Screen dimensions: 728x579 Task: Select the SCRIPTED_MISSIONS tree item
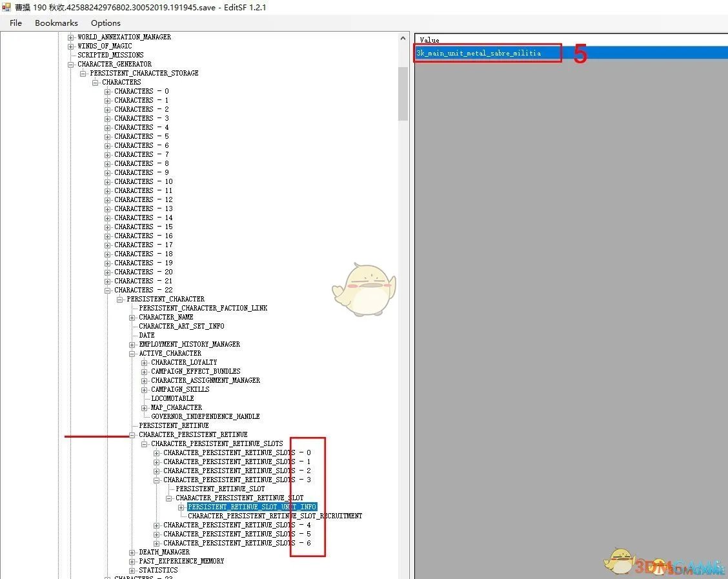click(x=110, y=55)
